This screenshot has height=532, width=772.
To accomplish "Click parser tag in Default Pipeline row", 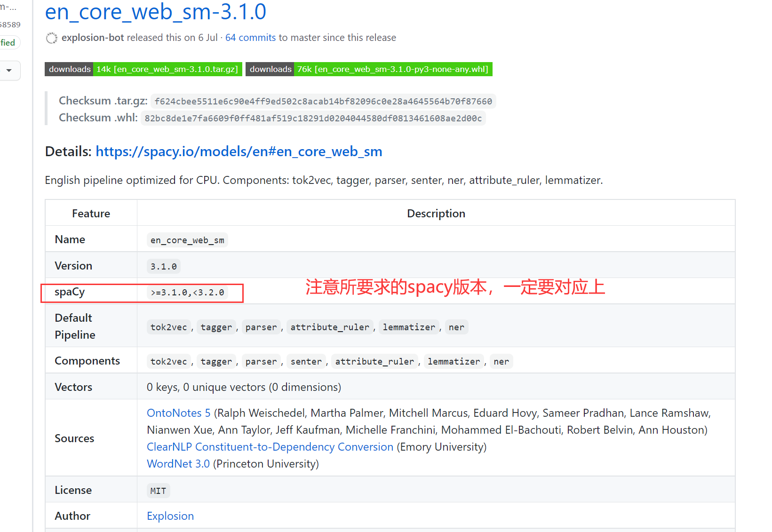I will point(261,327).
